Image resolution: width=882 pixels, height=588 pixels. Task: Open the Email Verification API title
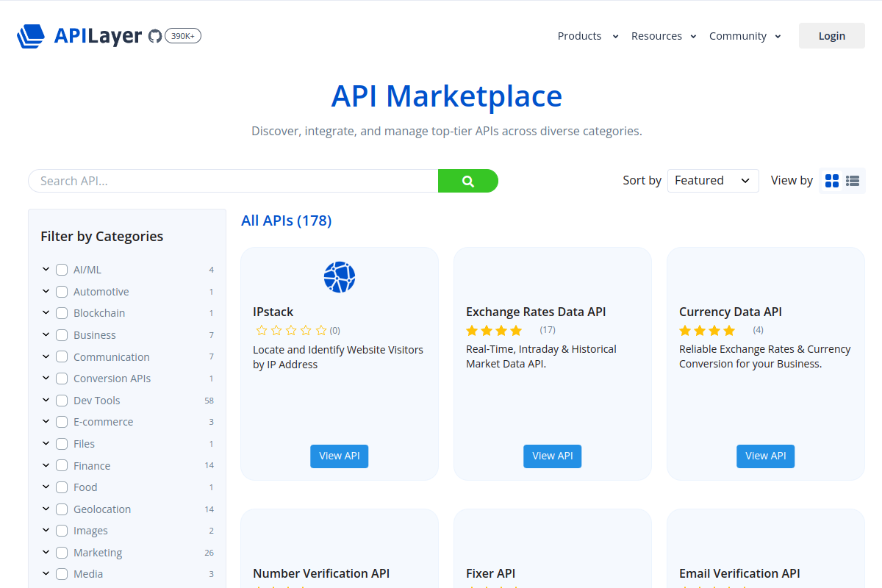[739, 573]
